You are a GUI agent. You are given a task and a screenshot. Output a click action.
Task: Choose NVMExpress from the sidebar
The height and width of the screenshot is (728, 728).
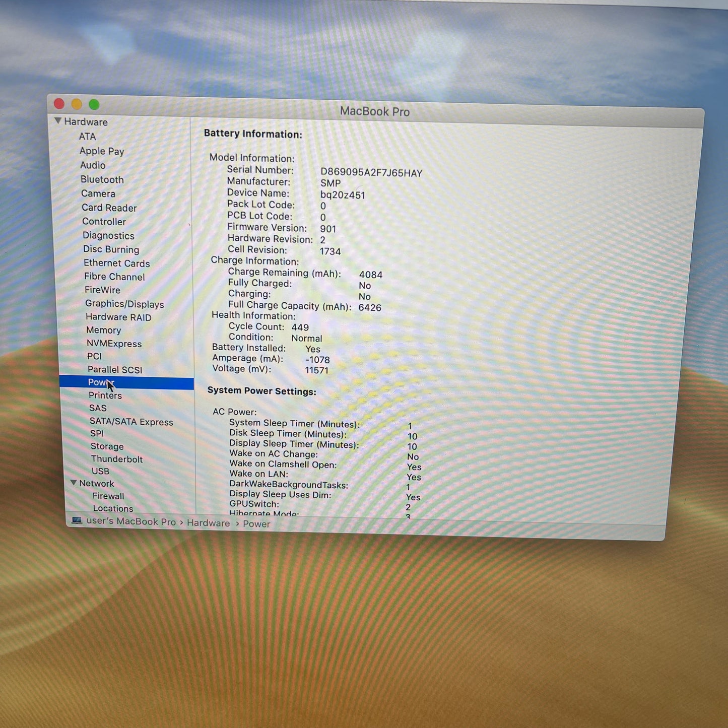114,344
